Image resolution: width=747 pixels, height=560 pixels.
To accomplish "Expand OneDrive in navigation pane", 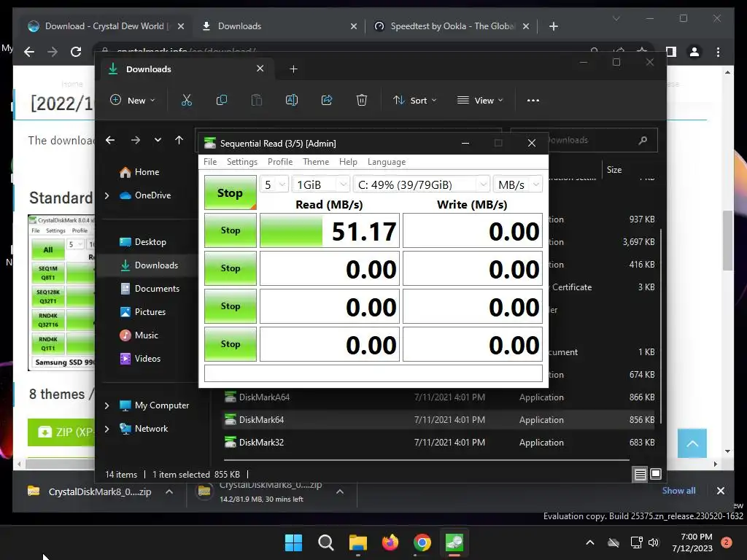I will (x=107, y=195).
